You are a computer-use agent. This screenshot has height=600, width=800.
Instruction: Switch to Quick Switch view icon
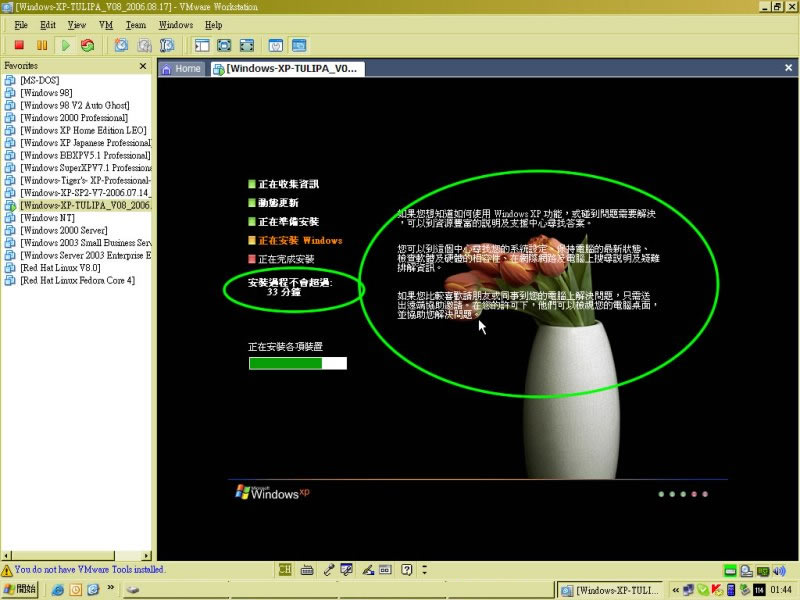[224, 45]
